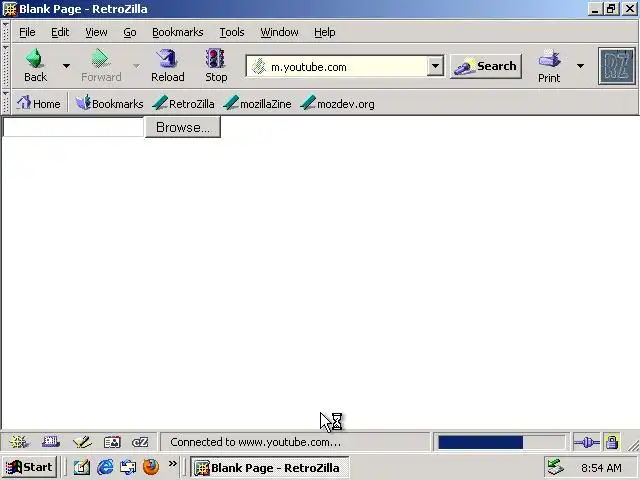Open the Print options dropdown arrow
This screenshot has width=640, height=480.
pos(580,66)
